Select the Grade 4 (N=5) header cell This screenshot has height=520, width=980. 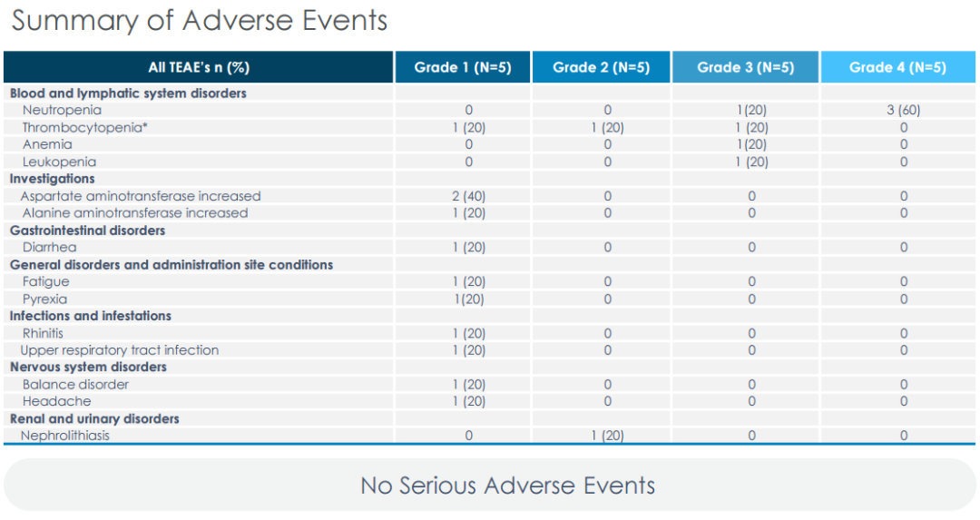coord(897,67)
